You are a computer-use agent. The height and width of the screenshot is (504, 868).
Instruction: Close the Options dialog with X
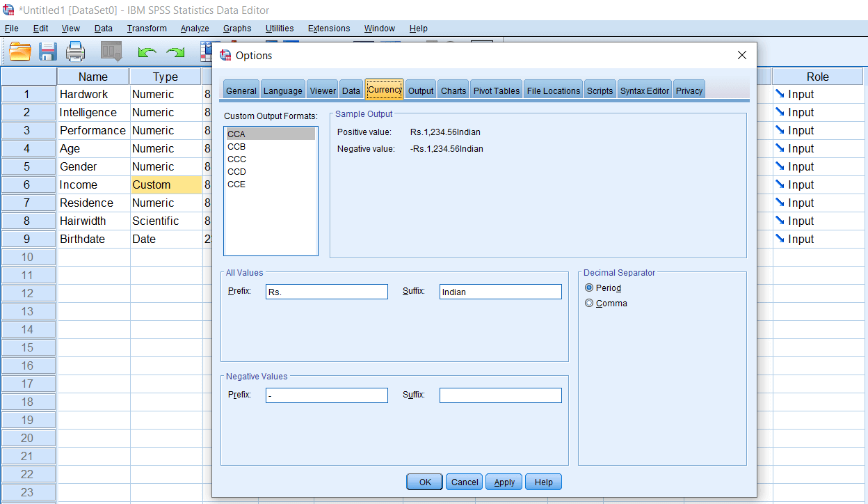741,55
